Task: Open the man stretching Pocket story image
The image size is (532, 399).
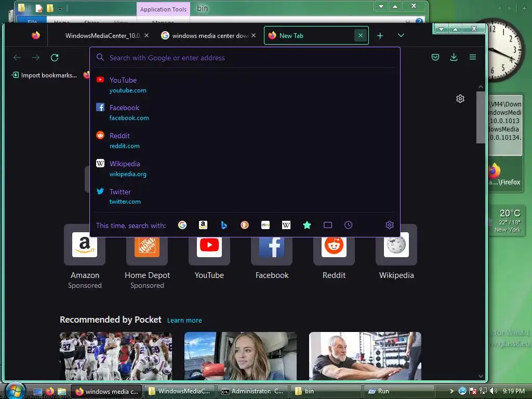Action: coord(365,356)
